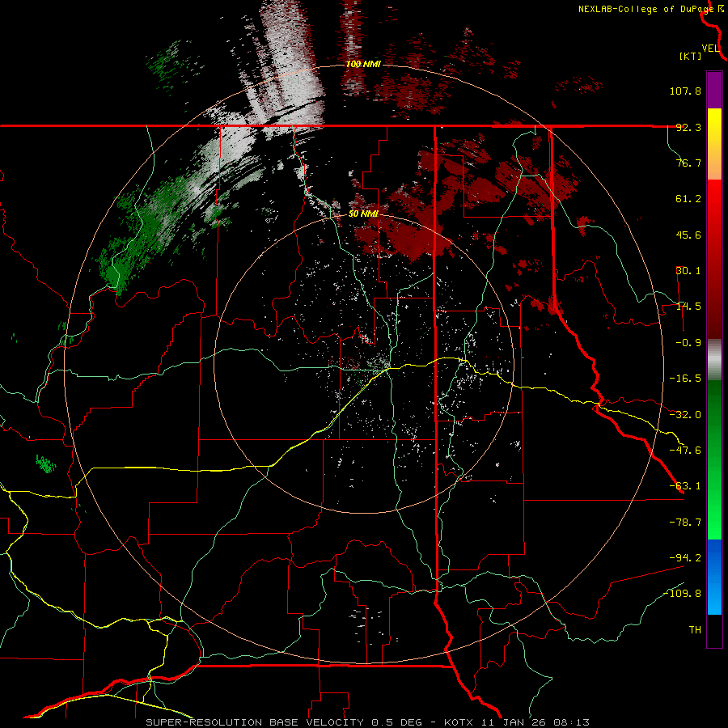This screenshot has width=728, height=728.
Task: Click the NEXLAB-College of DuPage label
Action: click(645, 9)
